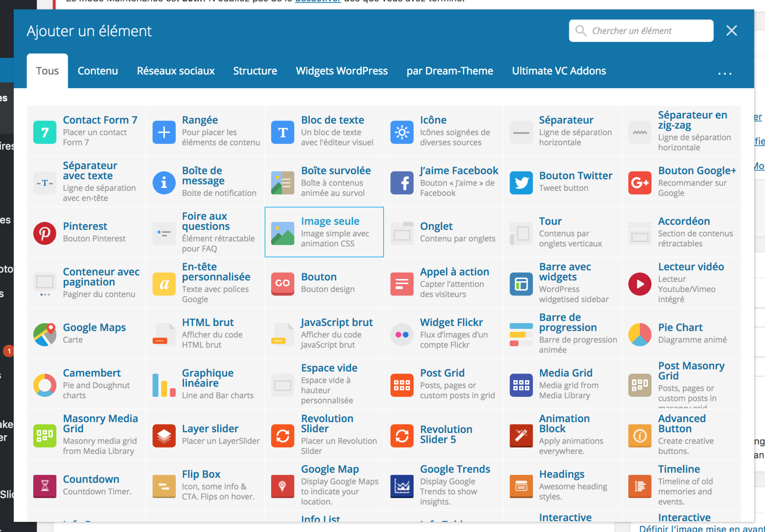Add the Pinterest button element
The height and width of the screenshot is (532, 765).
pyautogui.click(x=85, y=226)
